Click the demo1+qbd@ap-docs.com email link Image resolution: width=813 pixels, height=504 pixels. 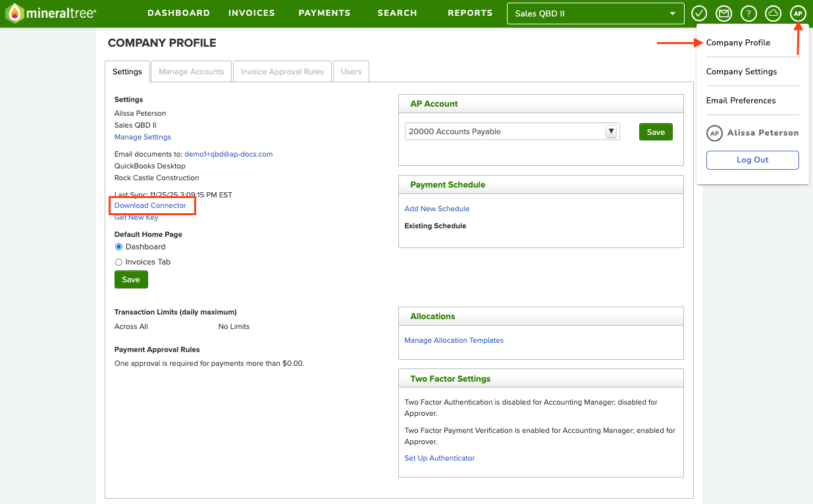click(x=228, y=154)
